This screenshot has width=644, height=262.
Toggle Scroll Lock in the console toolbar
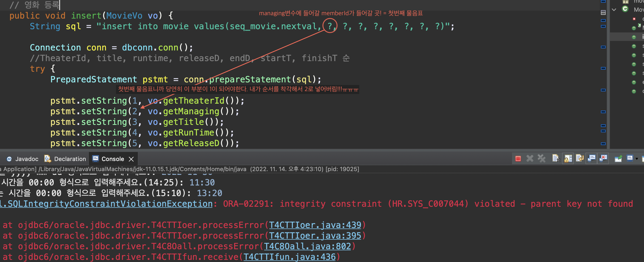pyautogui.click(x=568, y=159)
